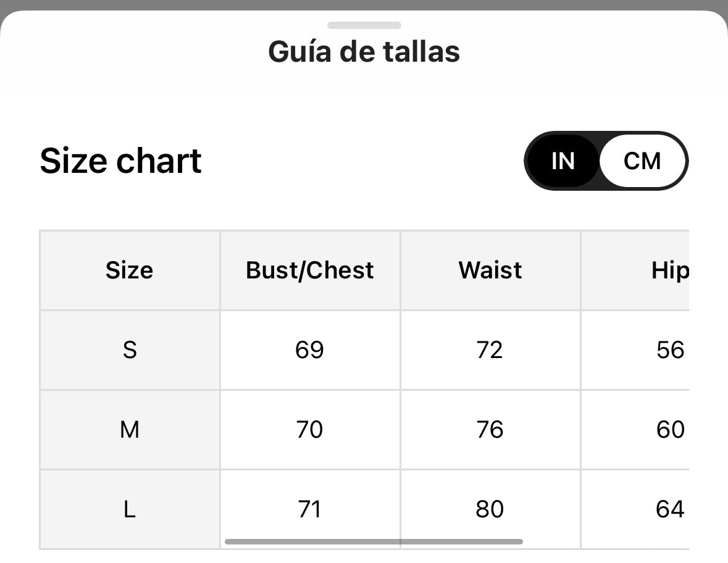Select the Size column header

130,270
